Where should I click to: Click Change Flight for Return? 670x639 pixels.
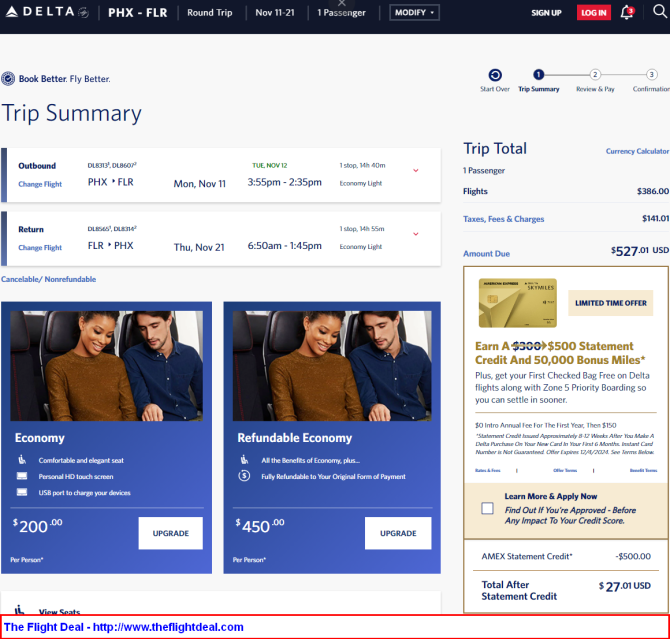coord(40,248)
